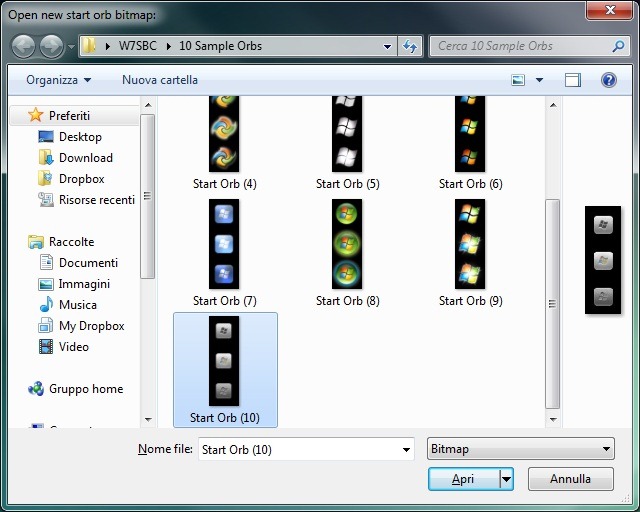
Task: Open the Apri button dropdown arrow
Action: [507, 479]
